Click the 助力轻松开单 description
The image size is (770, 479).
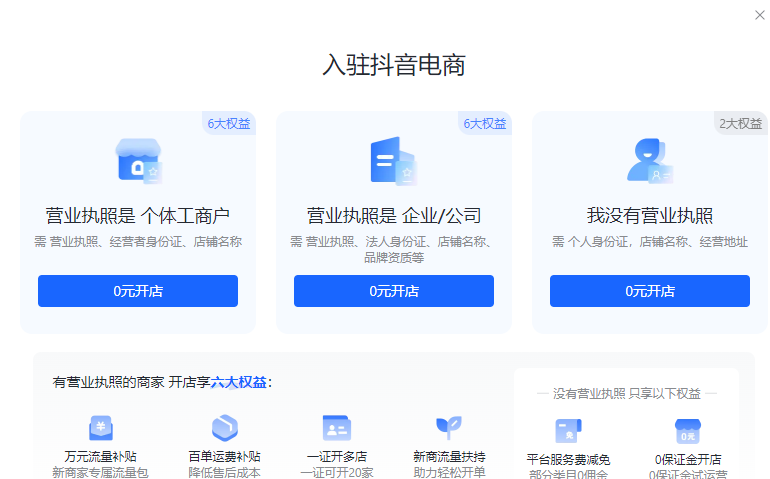[x=449, y=473]
